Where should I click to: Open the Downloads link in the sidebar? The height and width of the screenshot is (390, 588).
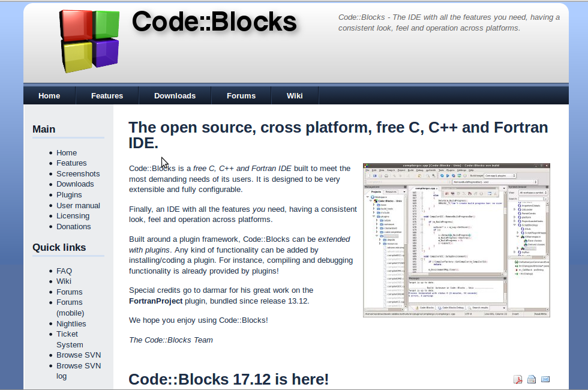pyautogui.click(x=75, y=184)
